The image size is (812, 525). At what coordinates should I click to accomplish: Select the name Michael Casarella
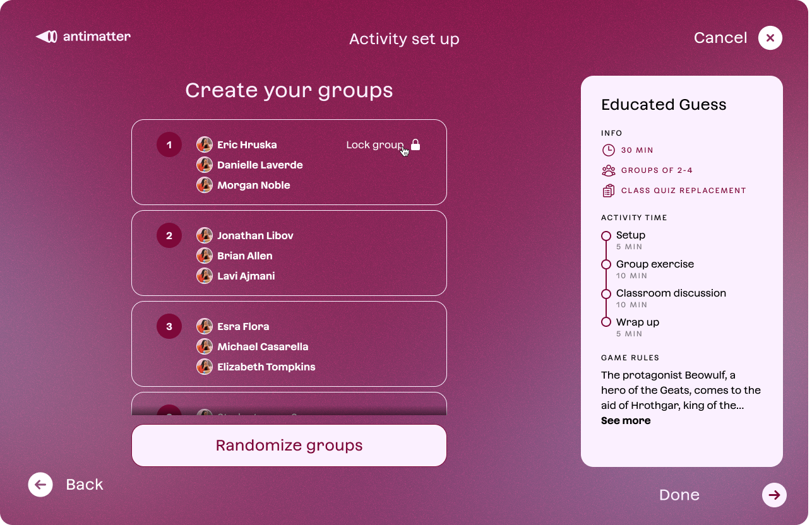[x=263, y=346]
